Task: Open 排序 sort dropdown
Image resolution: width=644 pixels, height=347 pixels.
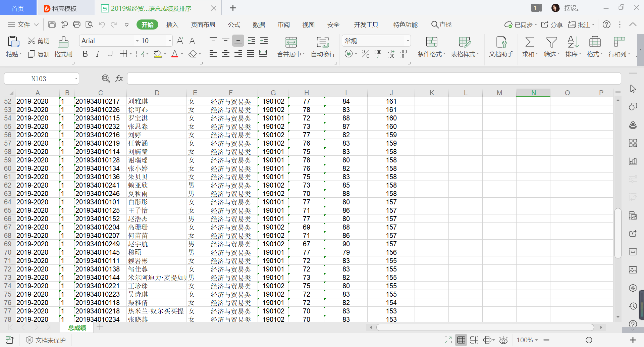Action: [x=573, y=47]
